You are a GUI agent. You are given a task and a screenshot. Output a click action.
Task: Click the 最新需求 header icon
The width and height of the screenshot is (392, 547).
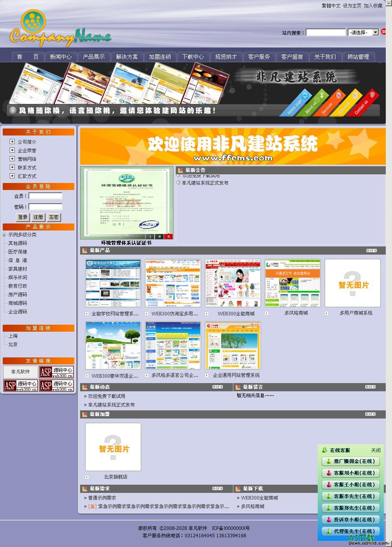(84, 489)
